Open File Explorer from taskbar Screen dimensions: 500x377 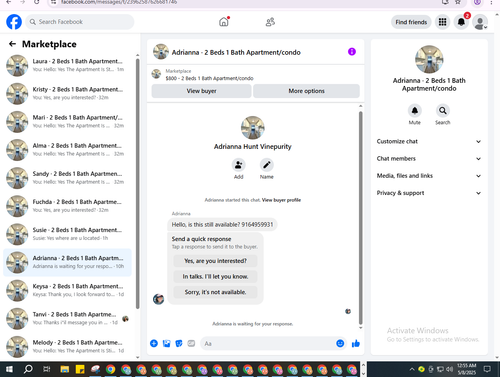pyautogui.click(x=65, y=369)
